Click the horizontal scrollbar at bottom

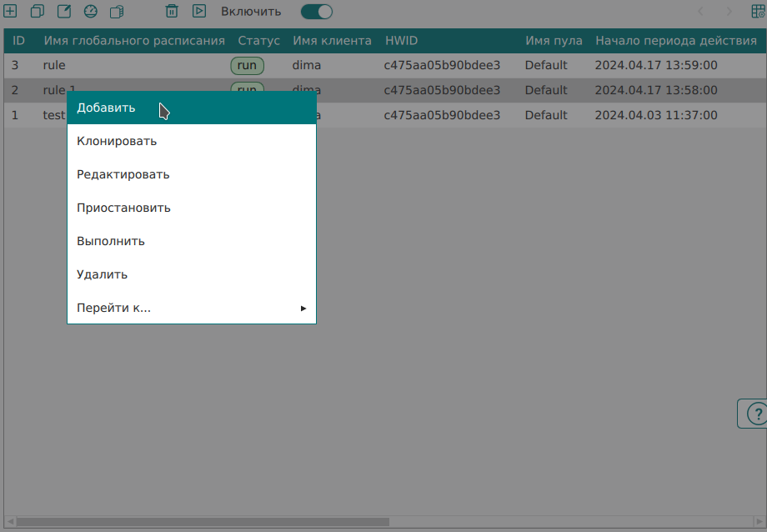pyautogui.click(x=200, y=522)
